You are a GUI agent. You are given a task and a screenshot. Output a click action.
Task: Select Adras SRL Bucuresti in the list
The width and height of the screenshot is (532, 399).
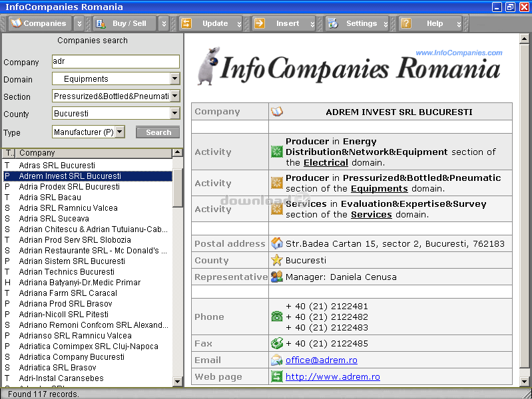tap(87, 165)
